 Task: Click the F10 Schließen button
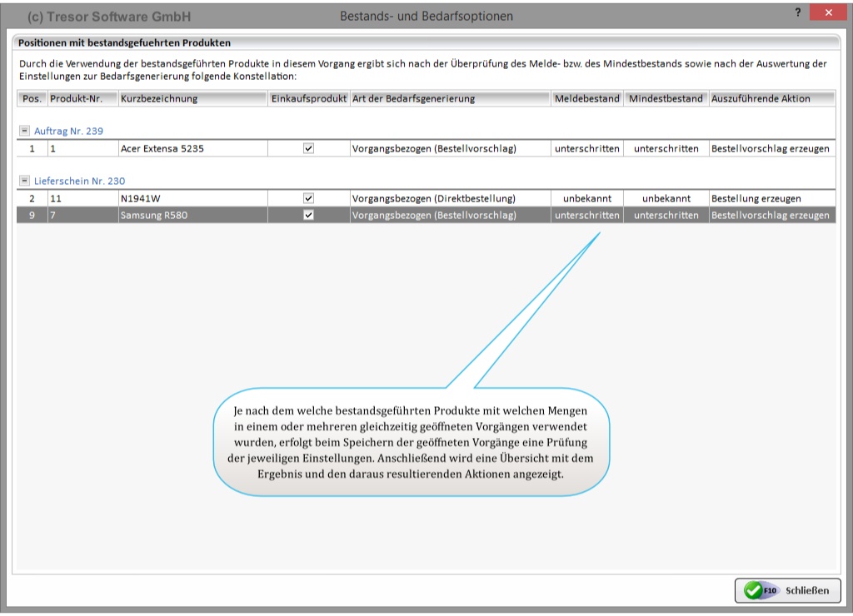point(787,590)
